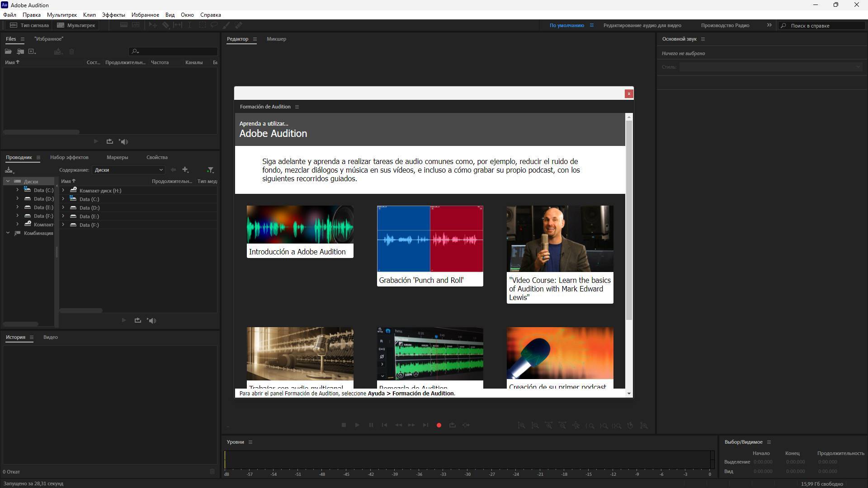Collapse the Комбинация tree node
The image size is (868, 488).
tap(8, 233)
